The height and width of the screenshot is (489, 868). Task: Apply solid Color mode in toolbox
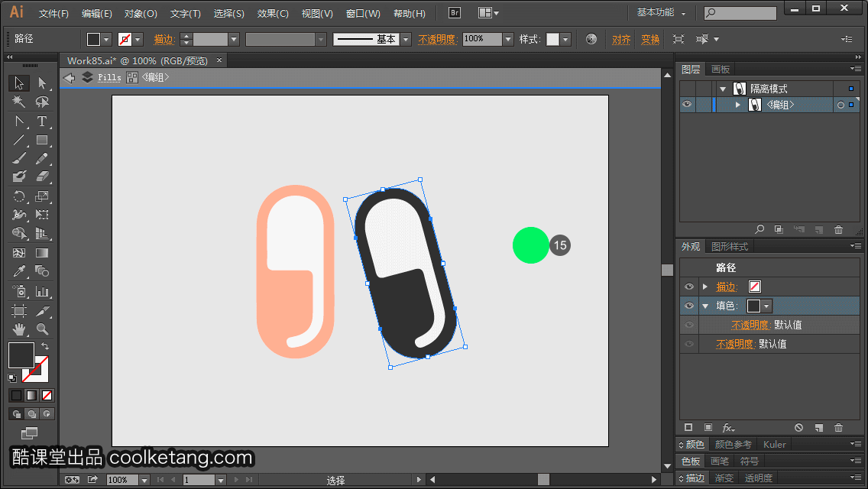[16, 396]
